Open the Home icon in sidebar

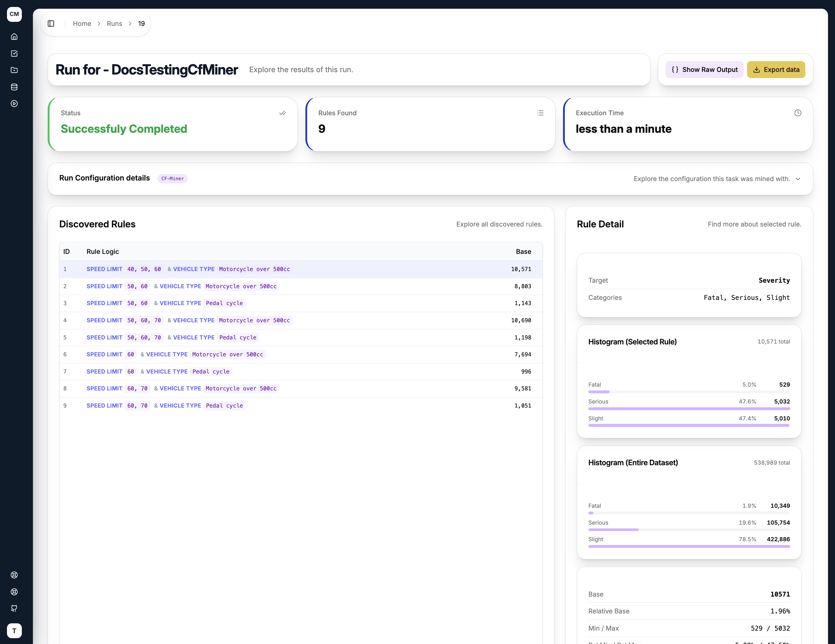tap(14, 37)
